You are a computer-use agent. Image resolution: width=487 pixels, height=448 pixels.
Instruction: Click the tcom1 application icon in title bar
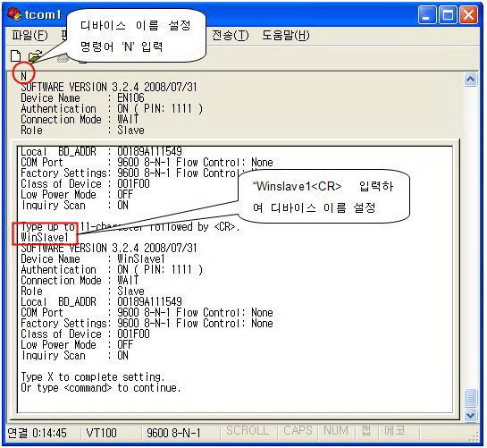coord(14,14)
